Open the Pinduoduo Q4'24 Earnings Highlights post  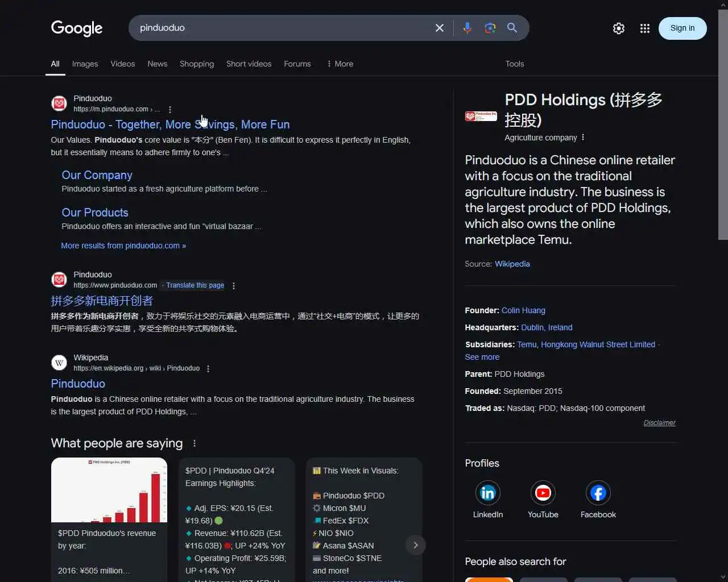(237, 519)
